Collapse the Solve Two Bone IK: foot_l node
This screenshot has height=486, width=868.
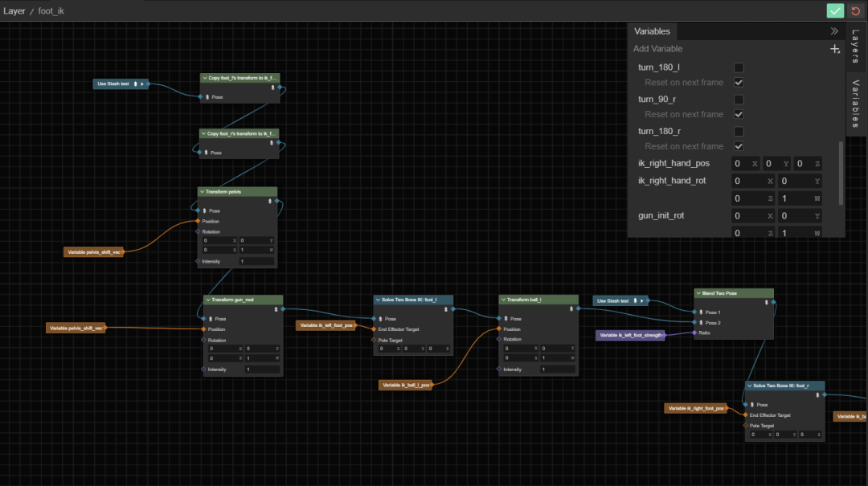click(x=378, y=300)
